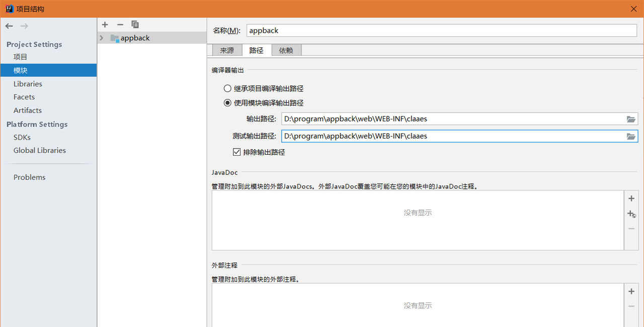This screenshot has height=327, width=644.
Task: Select 使用模块编译输出路径 radio button
Action: tap(227, 102)
